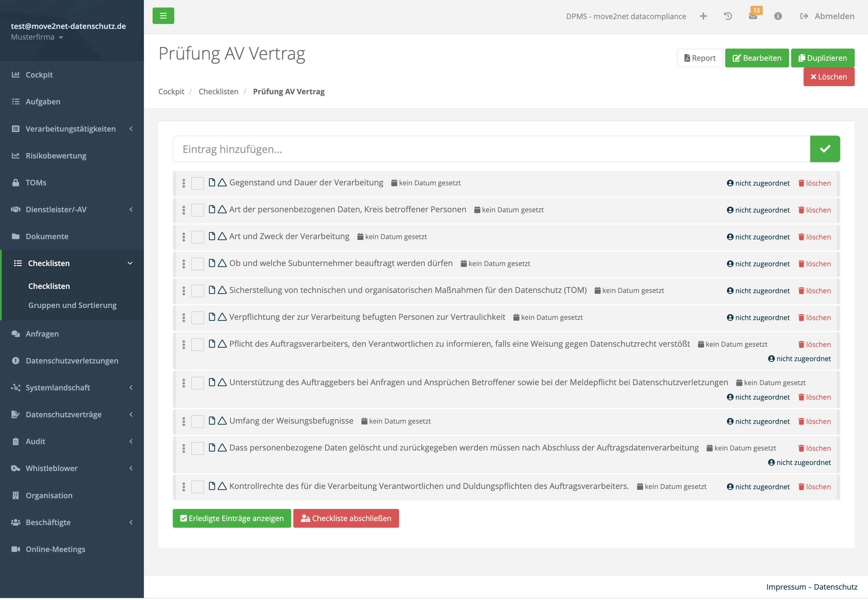Check the Unterstützung des Auftraggebers entry
Viewport: 868px width, 600px height.
(x=198, y=383)
